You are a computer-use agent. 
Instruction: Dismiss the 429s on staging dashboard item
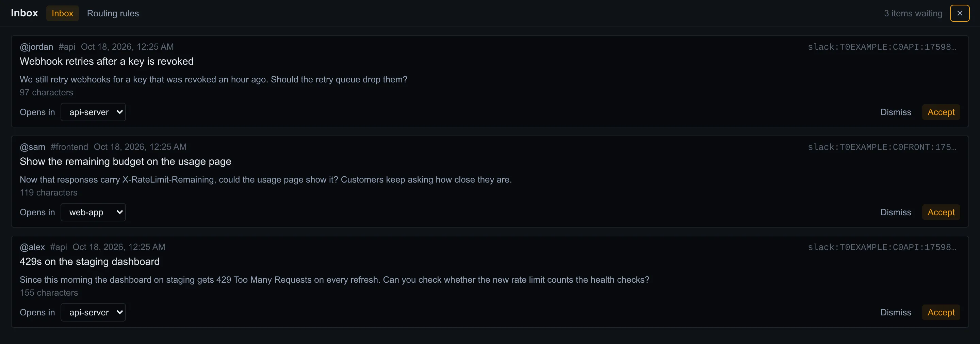tap(896, 312)
